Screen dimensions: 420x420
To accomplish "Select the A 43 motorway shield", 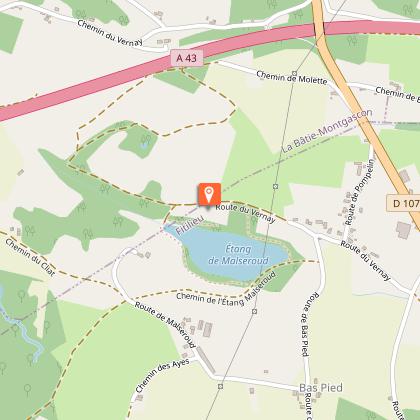I will (186, 58).
